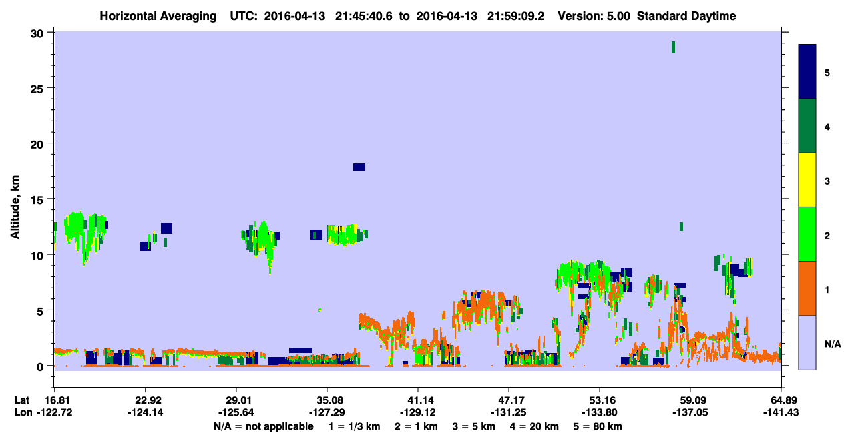Click longitude value '-141.43'

[781, 412]
